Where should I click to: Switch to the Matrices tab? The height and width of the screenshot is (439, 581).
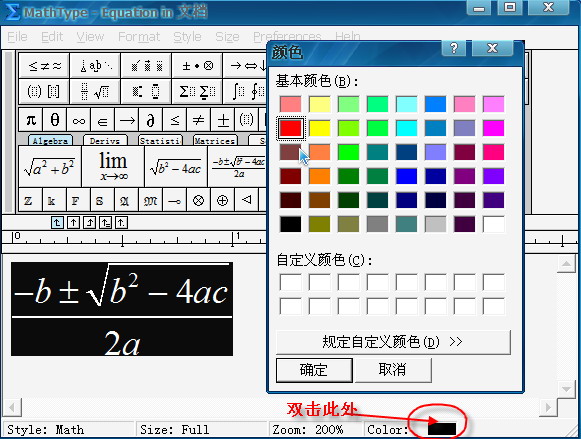[x=215, y=140]
